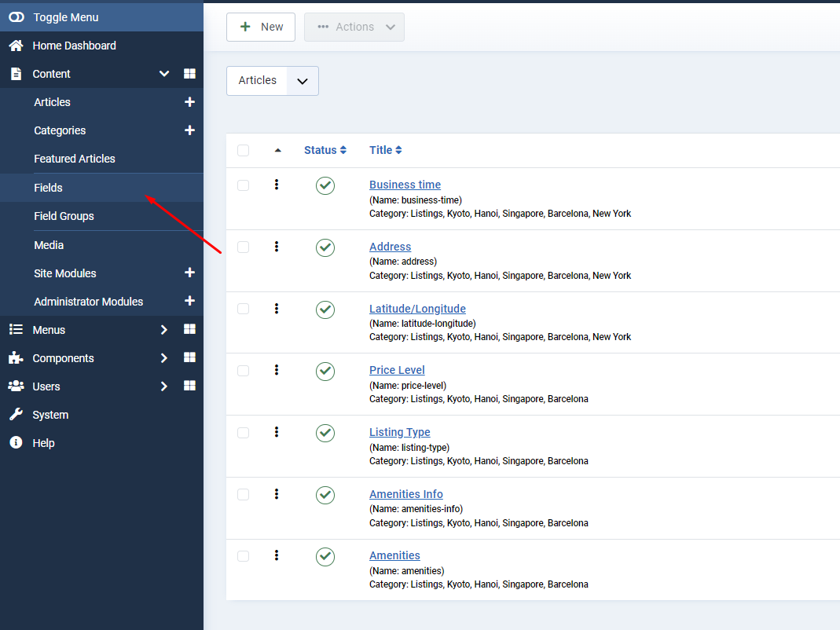The image size is (840, 630).
Task: Go to Home Dashboard
Action: pos(74,46)
